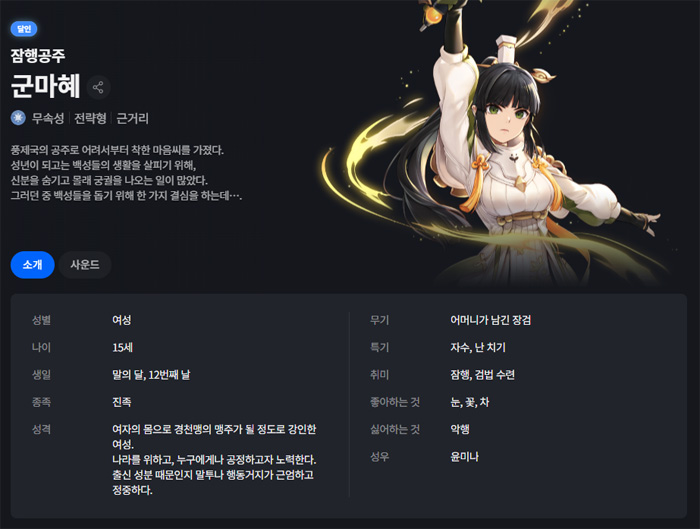
Task: Click the 눈, 꽃, 차 likes value
Action: click(x=470, y=402)
